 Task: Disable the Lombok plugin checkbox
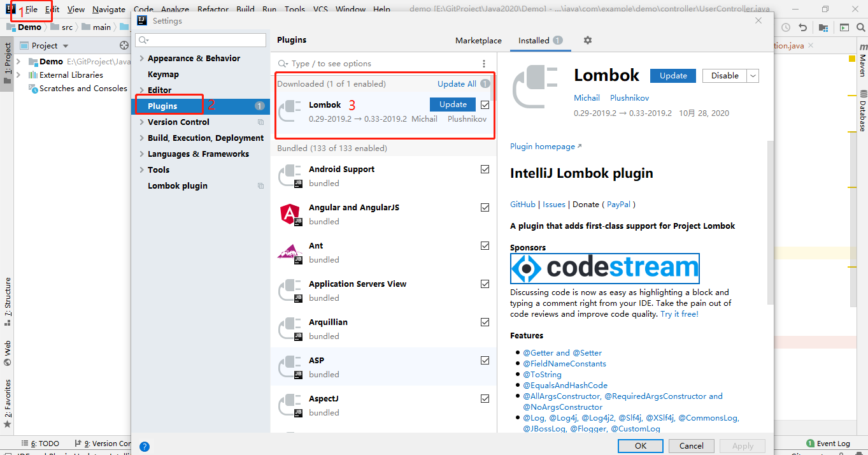pyautogui.click(x=485, y=105)
